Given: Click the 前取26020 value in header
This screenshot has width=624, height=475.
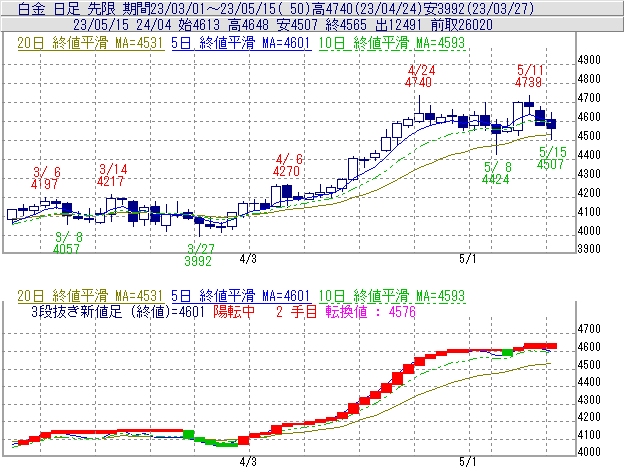Looking at the screenshot, I should (x=462, y=25).
